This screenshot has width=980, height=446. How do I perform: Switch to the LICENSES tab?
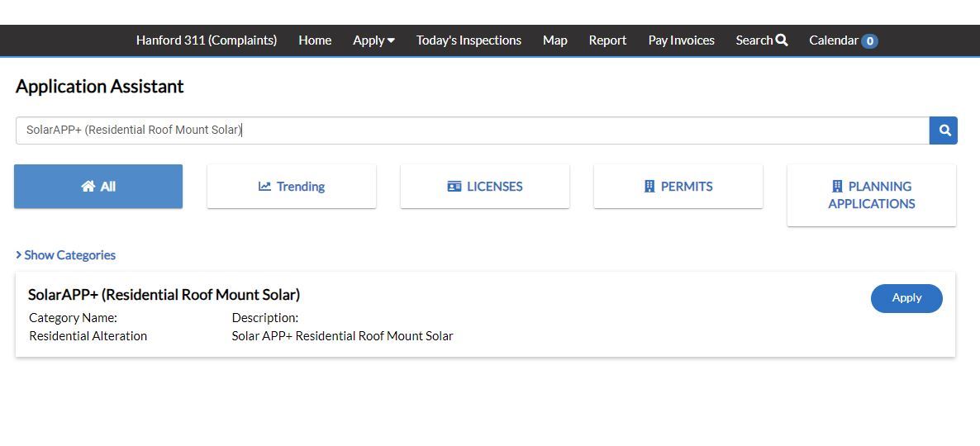coord(485,186)
